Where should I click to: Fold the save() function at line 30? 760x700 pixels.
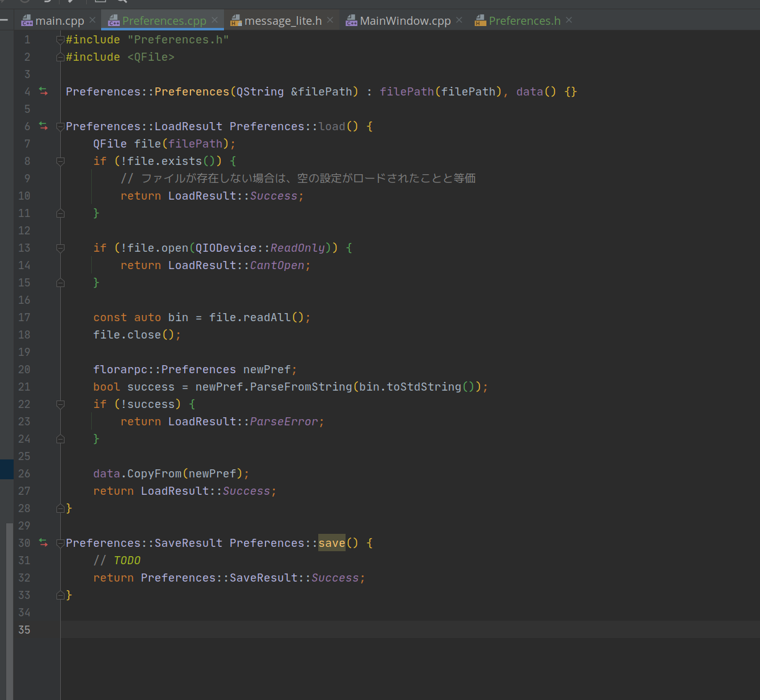click(60, 543)
